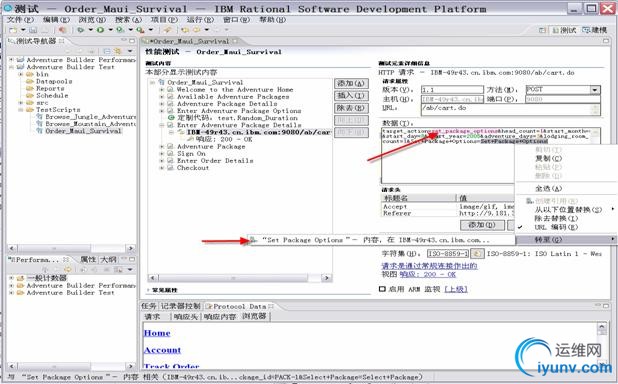Click the 除去(R) button
The width and height of the screenshot is (618, 384).
[351, 108]
